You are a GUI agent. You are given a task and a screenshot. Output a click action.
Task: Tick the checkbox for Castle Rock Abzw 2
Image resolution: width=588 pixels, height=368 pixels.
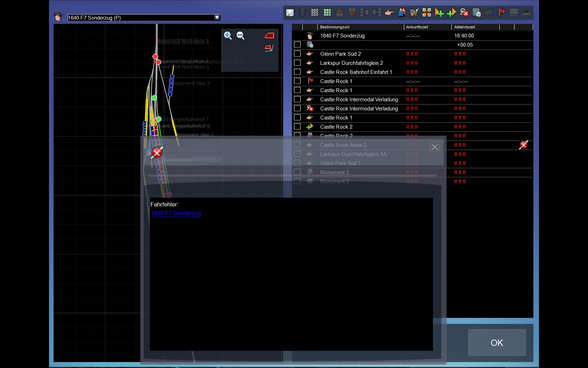[297, 145]
